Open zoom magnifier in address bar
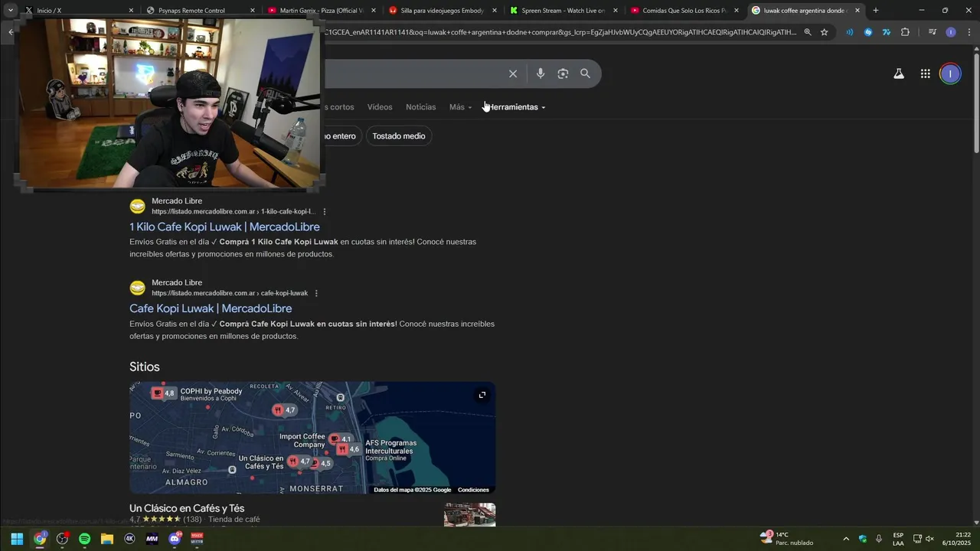Screen dimensions: 980x551 tap(807, 32)
